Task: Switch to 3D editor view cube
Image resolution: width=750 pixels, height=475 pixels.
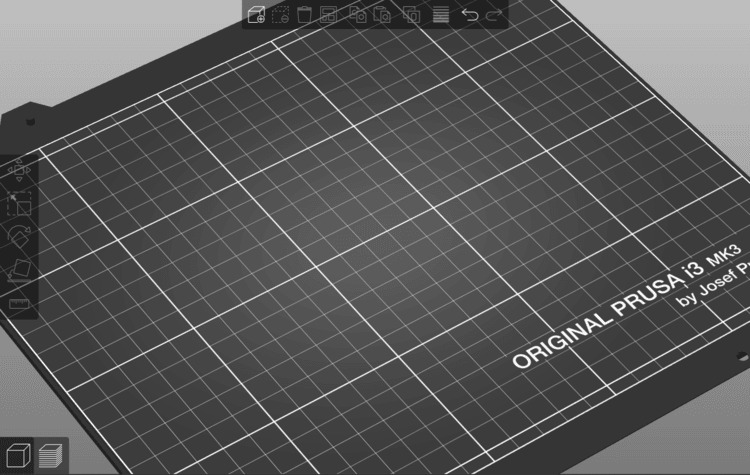Action: (x=18, y=455)
